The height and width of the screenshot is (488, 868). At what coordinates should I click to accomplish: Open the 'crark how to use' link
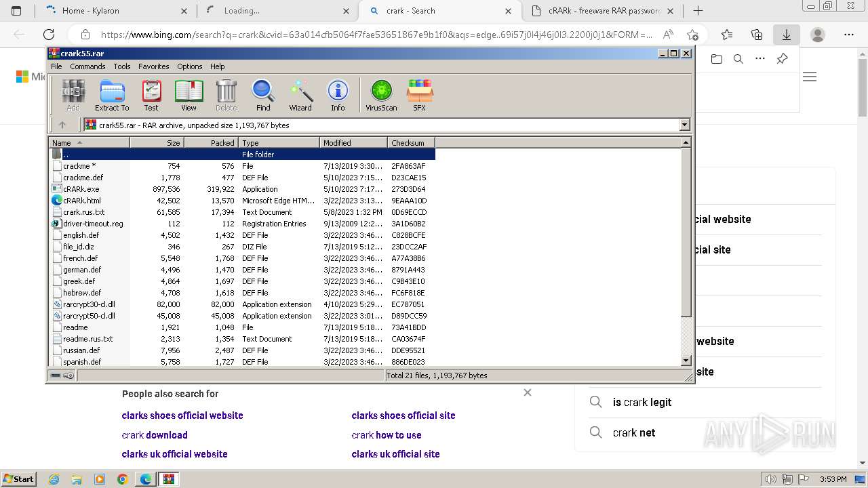tap(387, 435)
